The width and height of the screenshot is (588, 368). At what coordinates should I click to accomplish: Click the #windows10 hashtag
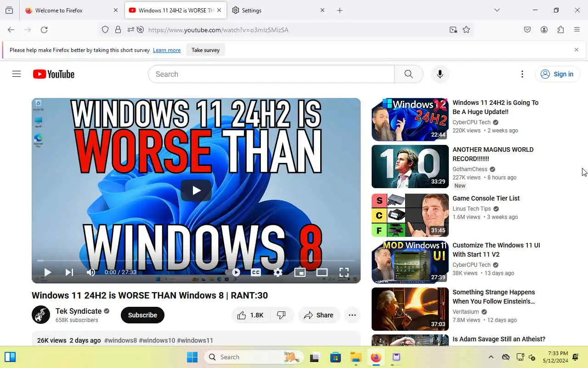(x=157, y=340)
